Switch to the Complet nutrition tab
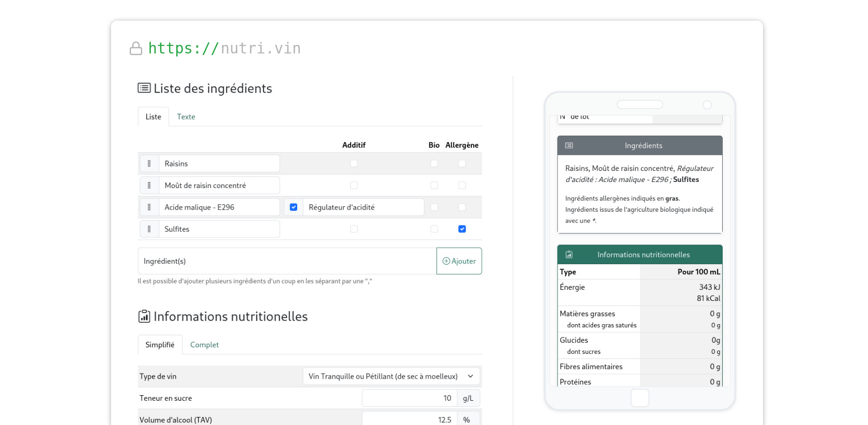This screenshot has width=868, height=425. point(204,345)
